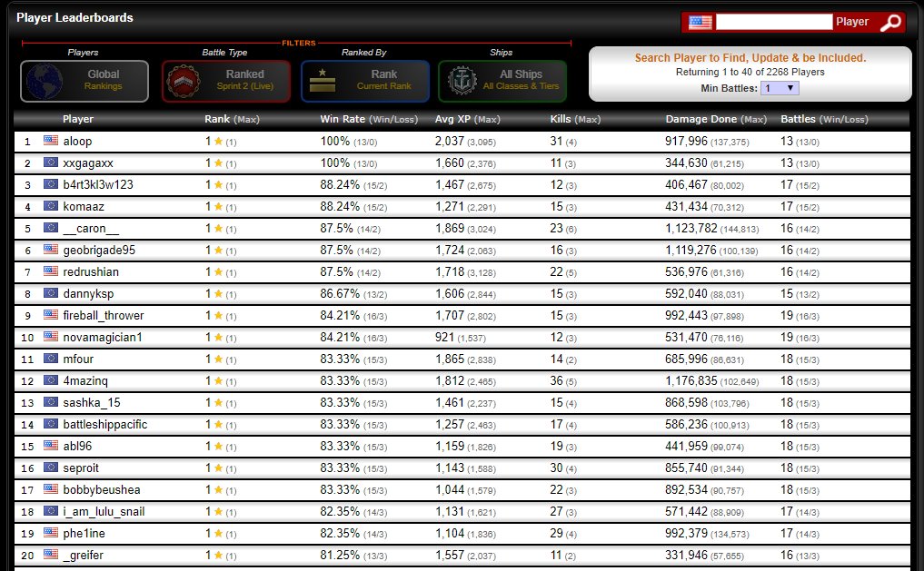Open player __caron__'s profile
The height and width of the screenshot is (571, 924).
pos(91,229)
